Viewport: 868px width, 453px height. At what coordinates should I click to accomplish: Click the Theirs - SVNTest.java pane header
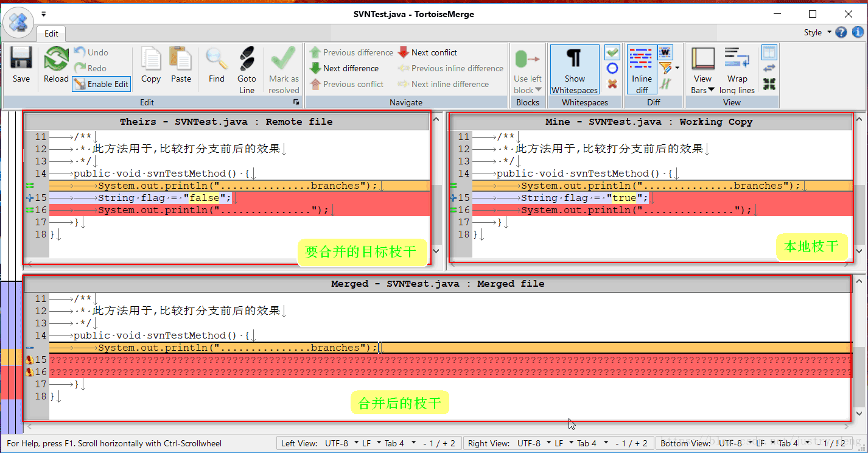226,122
